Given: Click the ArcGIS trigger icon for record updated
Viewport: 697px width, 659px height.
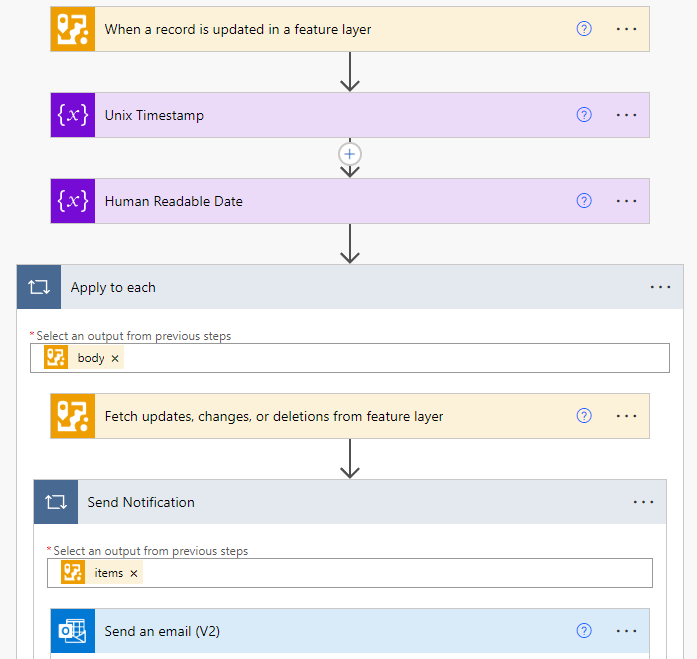Looking at the screenshot, I should tap(73, 29).
